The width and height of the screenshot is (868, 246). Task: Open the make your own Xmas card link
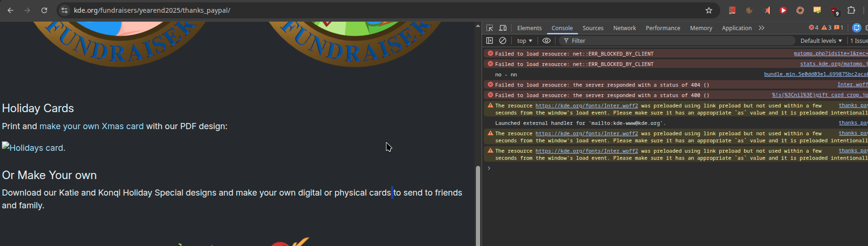pos(91,126)
